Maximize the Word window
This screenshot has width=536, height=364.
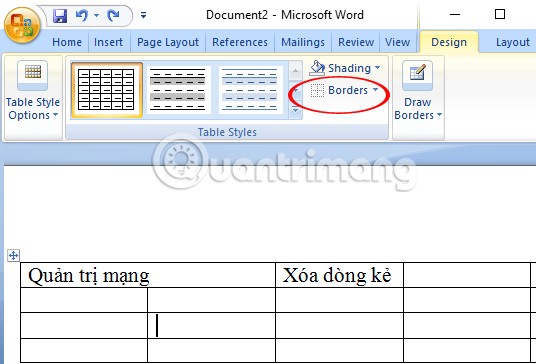(x=500, y=14)
